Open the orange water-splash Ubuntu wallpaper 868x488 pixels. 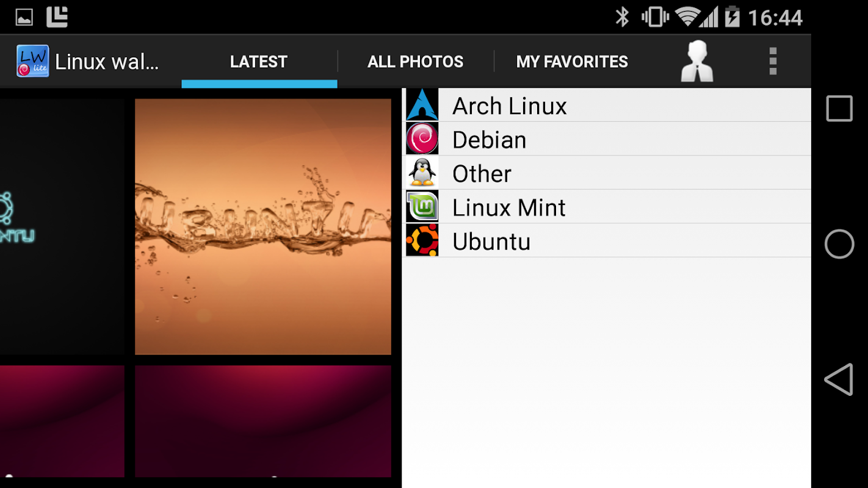pos(263,226)
